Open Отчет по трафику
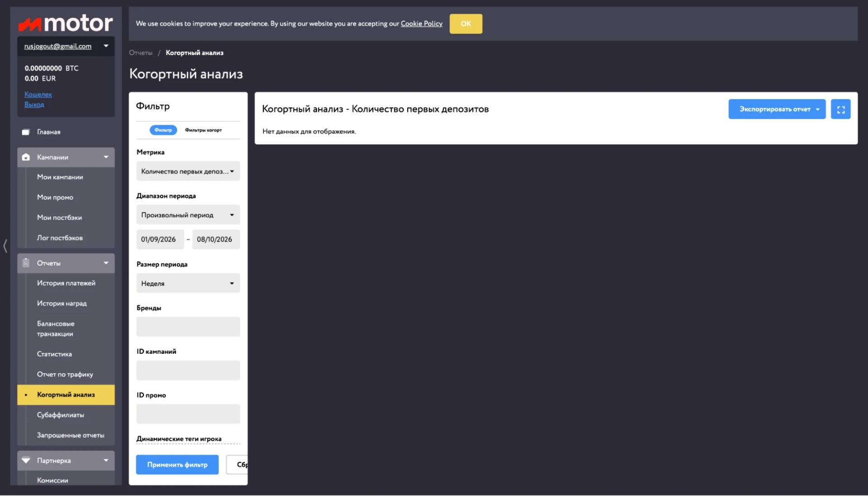Screen dimensions: 868x496 [x=65, y=374]
